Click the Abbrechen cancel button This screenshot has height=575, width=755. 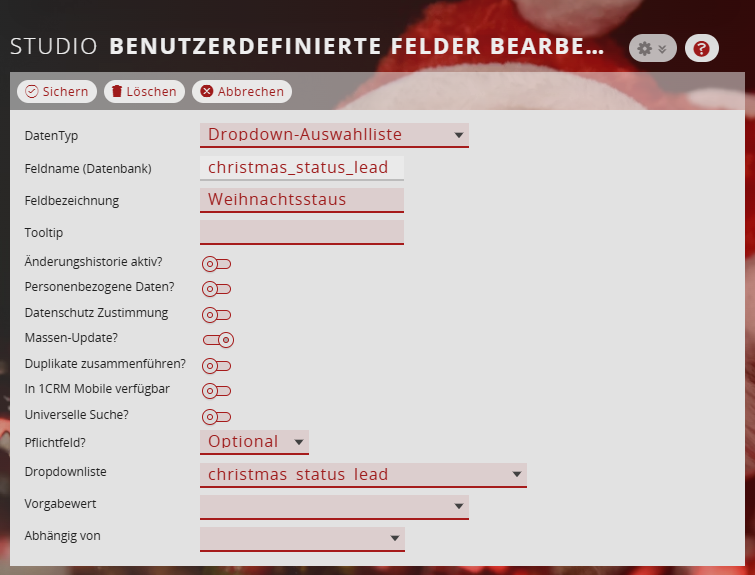[242, 91]
